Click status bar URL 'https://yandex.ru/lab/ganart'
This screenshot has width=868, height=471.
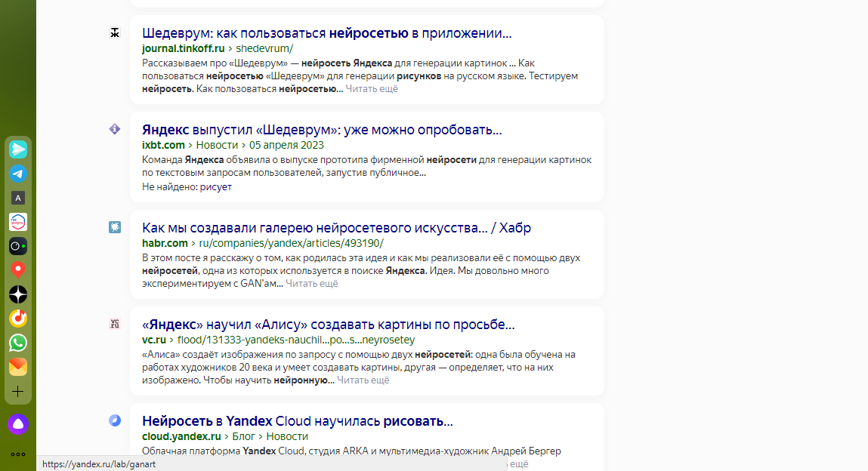(x=99, y=463)
